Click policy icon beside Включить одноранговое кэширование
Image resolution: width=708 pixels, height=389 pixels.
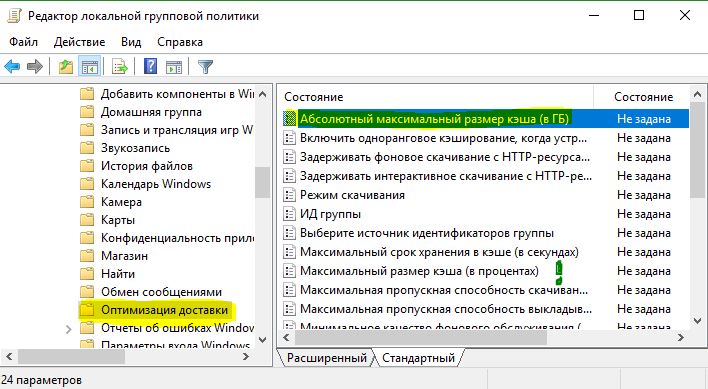click(289, 138)
